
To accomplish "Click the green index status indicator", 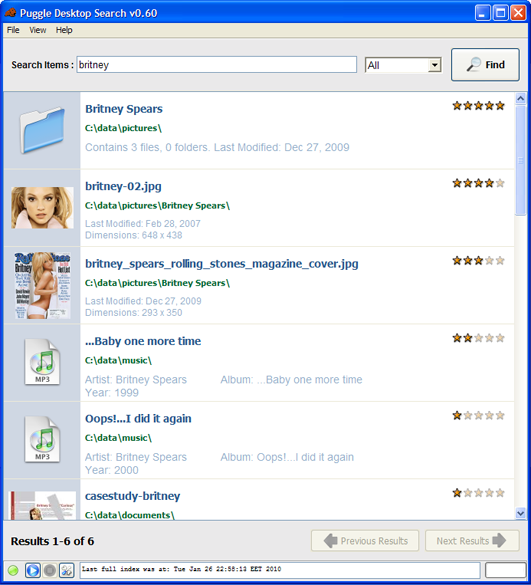I will click(x=13, y=570).
